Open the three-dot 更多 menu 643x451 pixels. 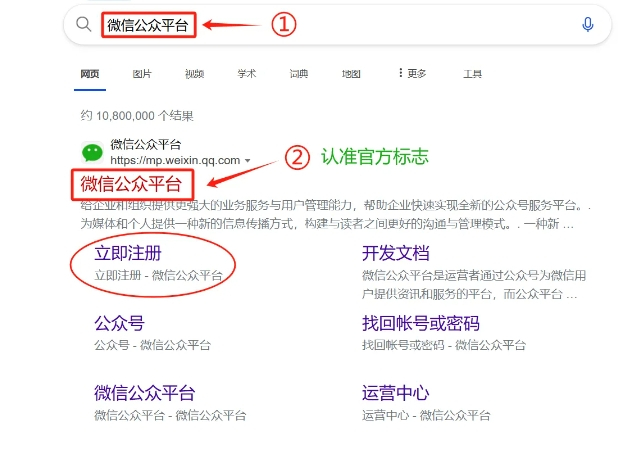(413, 73)
